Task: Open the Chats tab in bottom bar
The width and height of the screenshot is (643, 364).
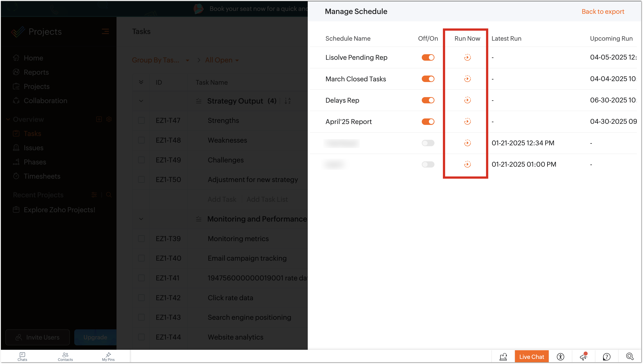Action: coord(22,356)
